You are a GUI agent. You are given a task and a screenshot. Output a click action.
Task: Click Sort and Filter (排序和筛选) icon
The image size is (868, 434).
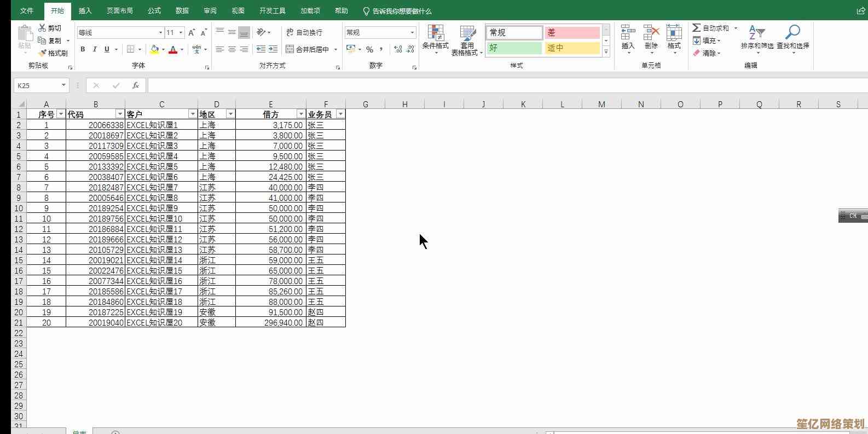[x=757, y=37]
